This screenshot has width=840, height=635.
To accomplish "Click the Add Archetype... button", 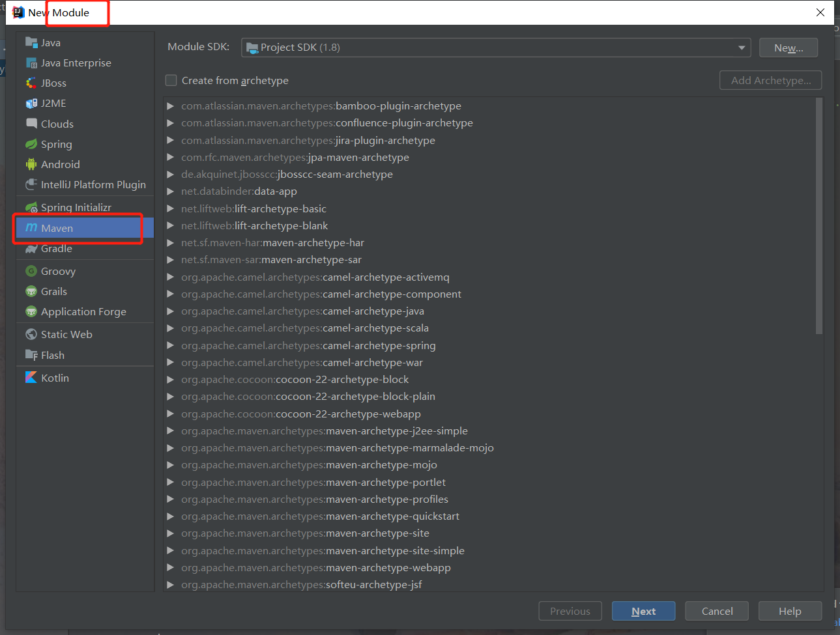I will pos(771,80).
